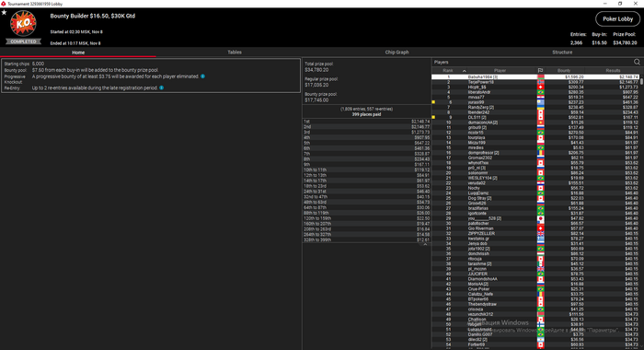Screen dimensions: 644x350
Task: Click Switzerland flag next to Hicptr_$$
Action: [x=541, y=87]
